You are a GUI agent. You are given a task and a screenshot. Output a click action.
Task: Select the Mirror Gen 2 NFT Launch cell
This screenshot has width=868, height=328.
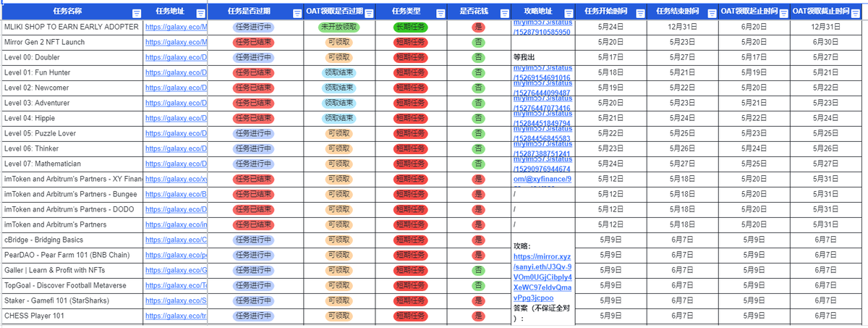[72, 42]
